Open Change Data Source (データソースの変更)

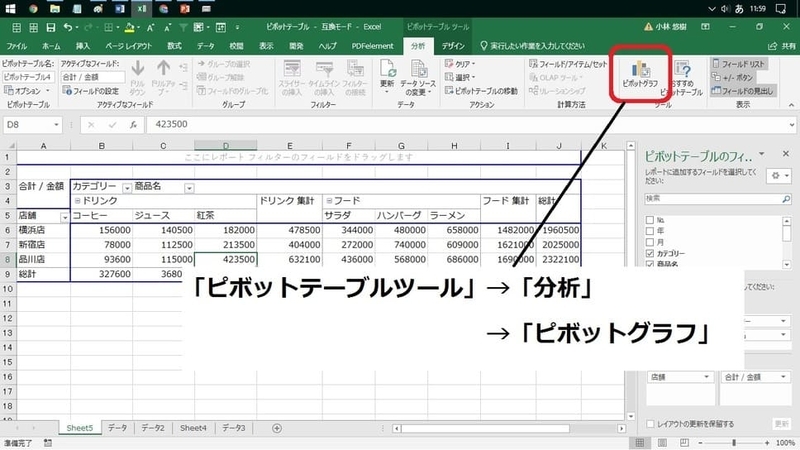(418, 77)
